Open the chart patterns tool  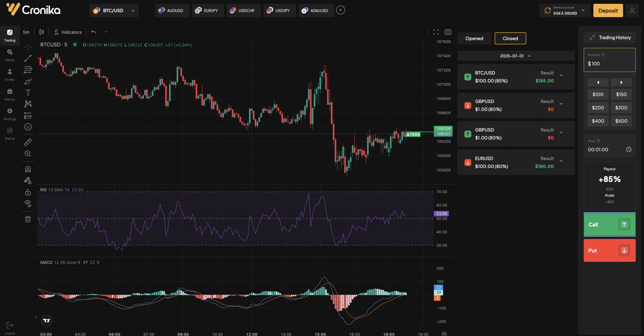click(28, 104)
